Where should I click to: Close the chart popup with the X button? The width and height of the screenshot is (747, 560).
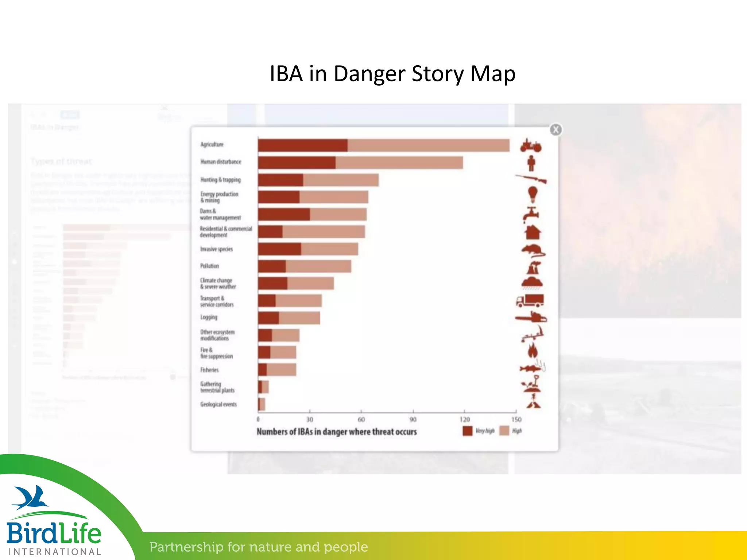pos(556,129)
